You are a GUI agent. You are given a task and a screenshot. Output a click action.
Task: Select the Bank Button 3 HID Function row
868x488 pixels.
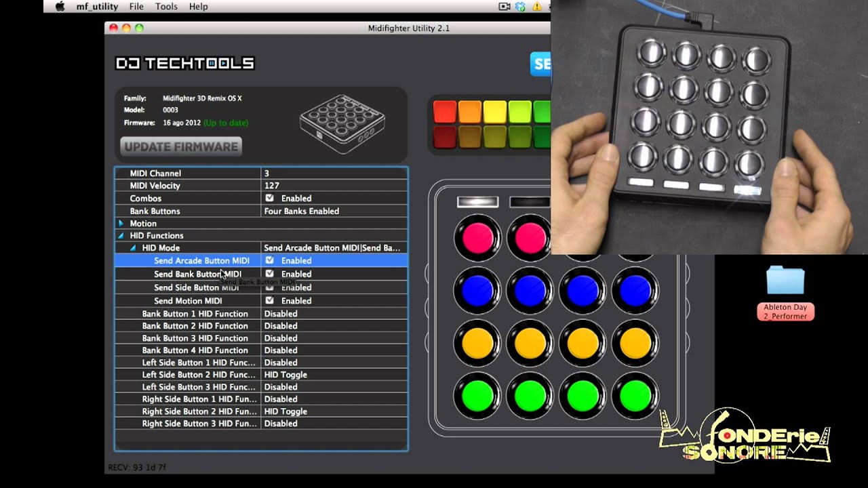point(261,338)
